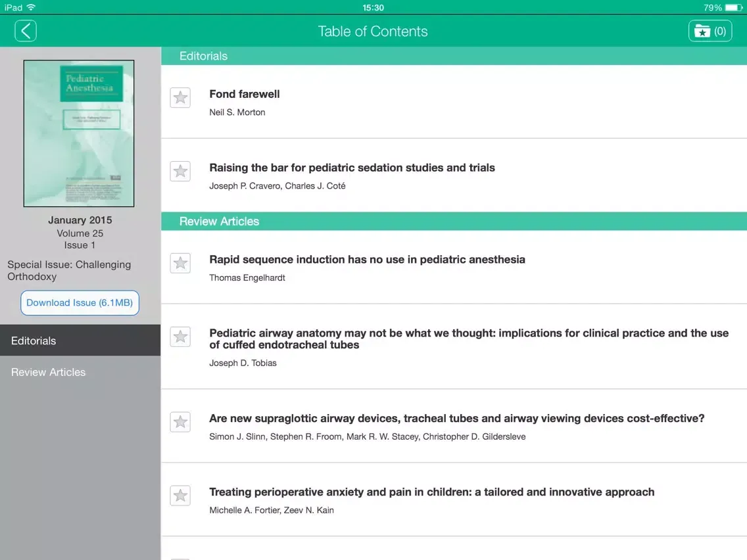
Task: Tap the Review Articles section header
Action: 220,222
